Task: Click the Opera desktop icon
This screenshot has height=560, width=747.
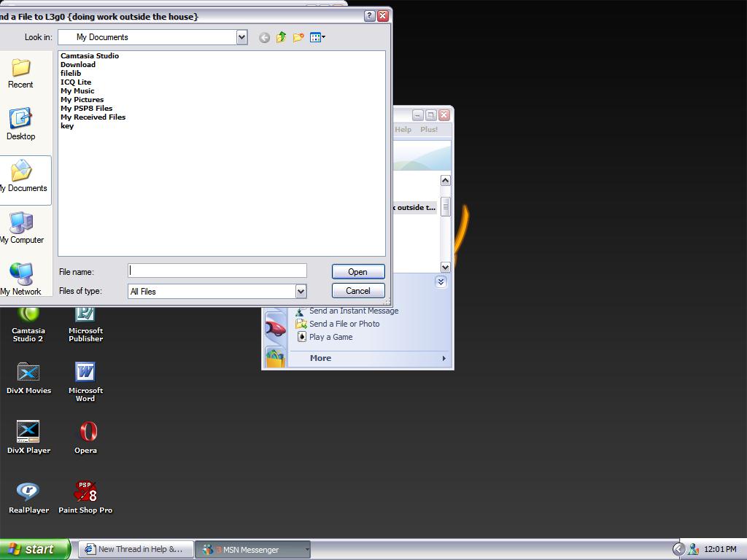Action: 85,436
